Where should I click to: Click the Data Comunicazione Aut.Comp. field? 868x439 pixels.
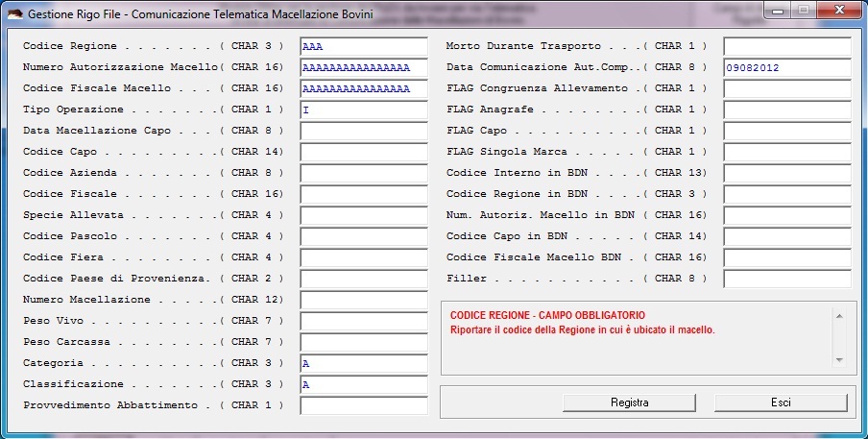pyautogui.click(x=787, y=67)
